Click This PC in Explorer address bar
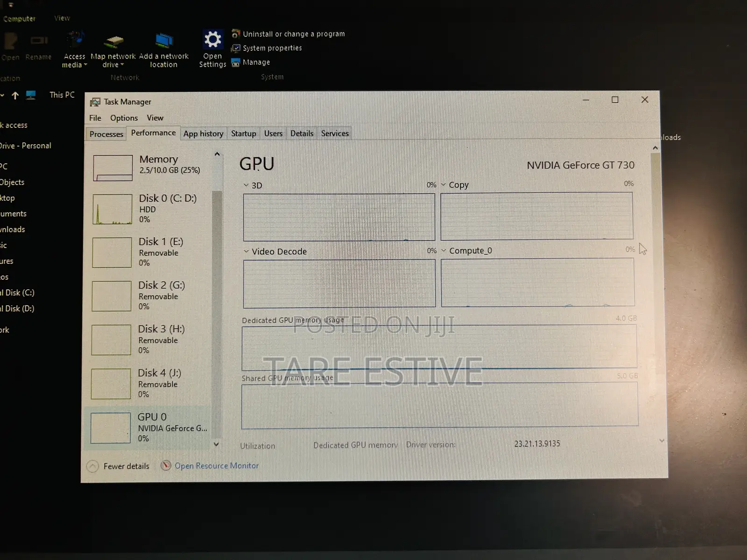The height and width of the screenshot is (560, 747). point(62,95)
